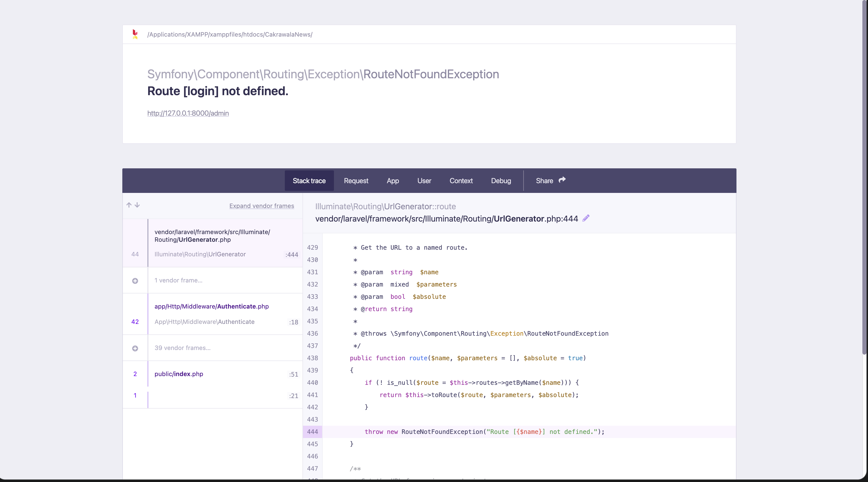This screenshot has height=482, width=868.
Task: Click the Share arrow icon
Action: [562, 180]
